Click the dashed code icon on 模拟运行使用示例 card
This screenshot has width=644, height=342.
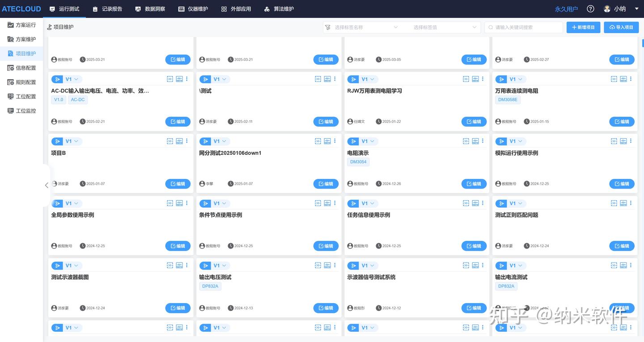tap(613, 141)
